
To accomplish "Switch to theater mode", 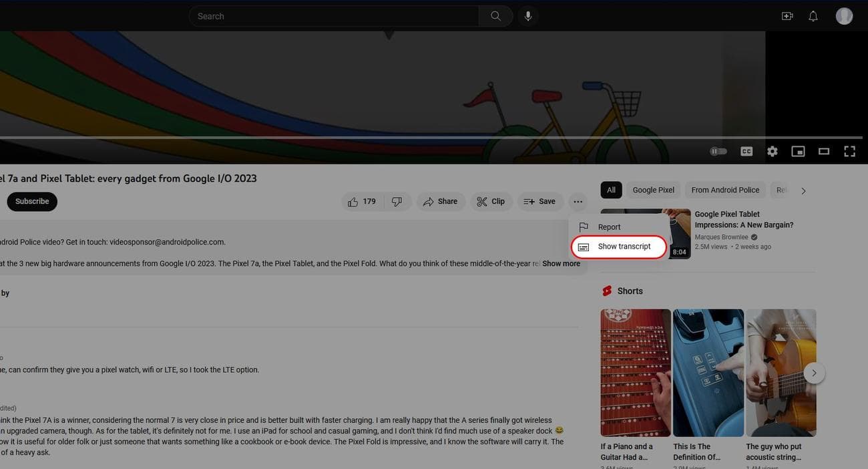I will click(824, 152).
